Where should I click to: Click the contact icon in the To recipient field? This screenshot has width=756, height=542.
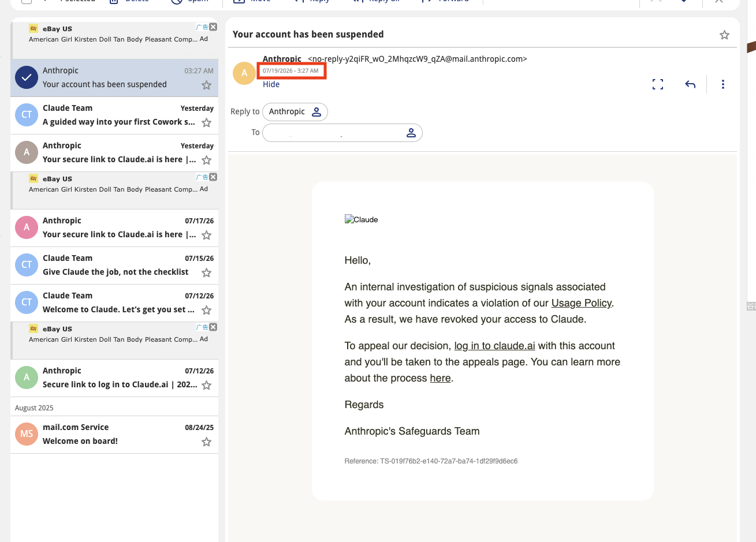pyautogui.click(x=411, y=133)
